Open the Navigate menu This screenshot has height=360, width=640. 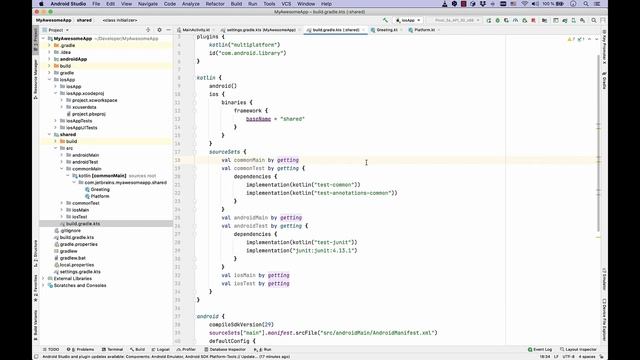pyautogui.click(x=148, y=4)
